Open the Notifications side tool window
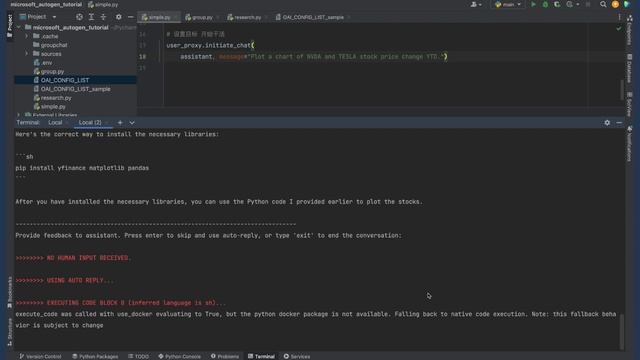Image resolution: width=640 pixels, height=360 pixels. (x=630, y=143)
